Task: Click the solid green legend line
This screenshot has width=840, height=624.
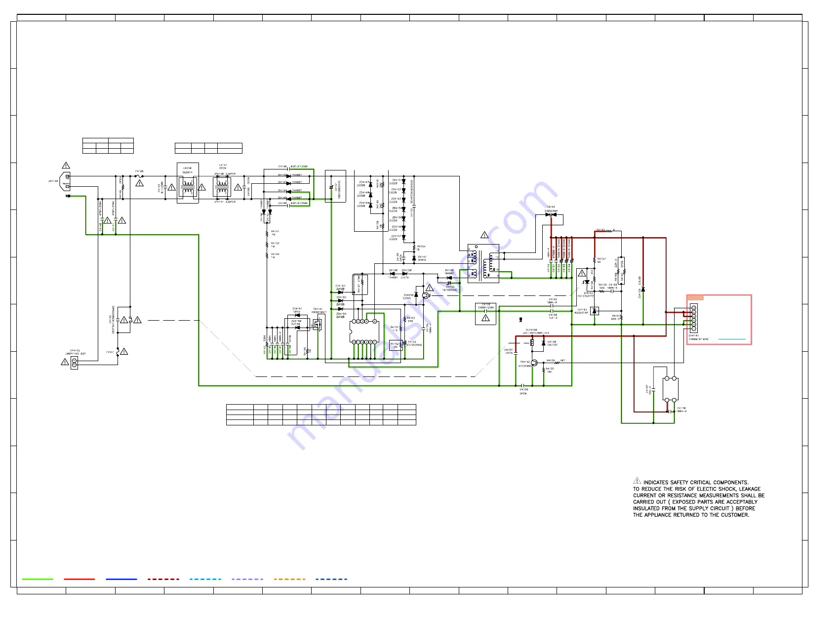Action: (x=38, y=579)
